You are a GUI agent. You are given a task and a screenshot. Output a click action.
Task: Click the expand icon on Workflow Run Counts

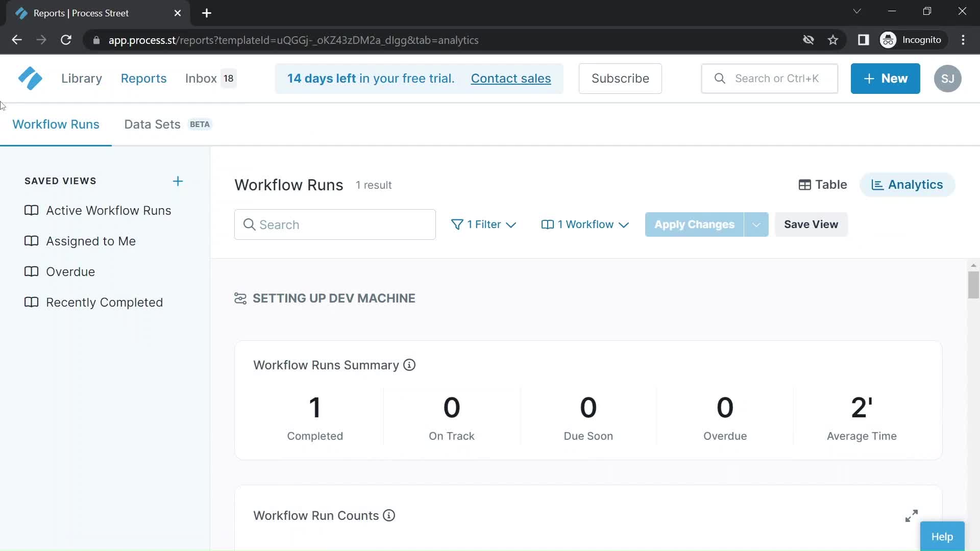pos(911,515)
